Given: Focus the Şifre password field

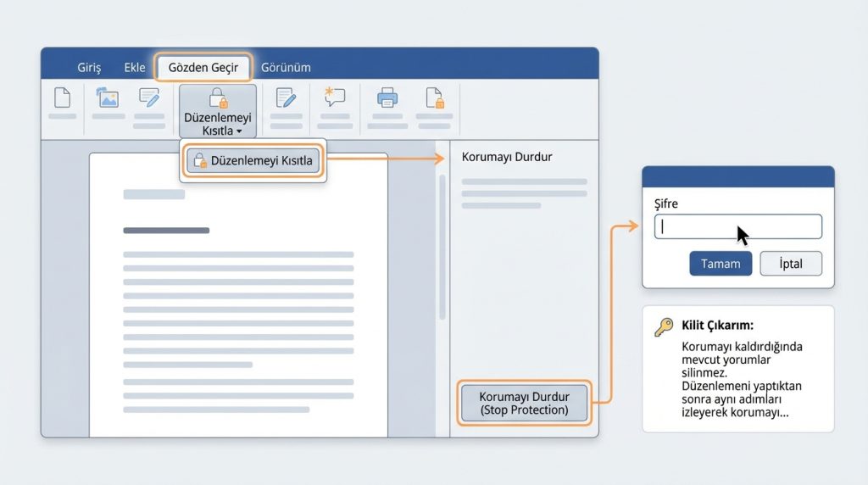Looking at the screenshot, I should pos(738,226).
